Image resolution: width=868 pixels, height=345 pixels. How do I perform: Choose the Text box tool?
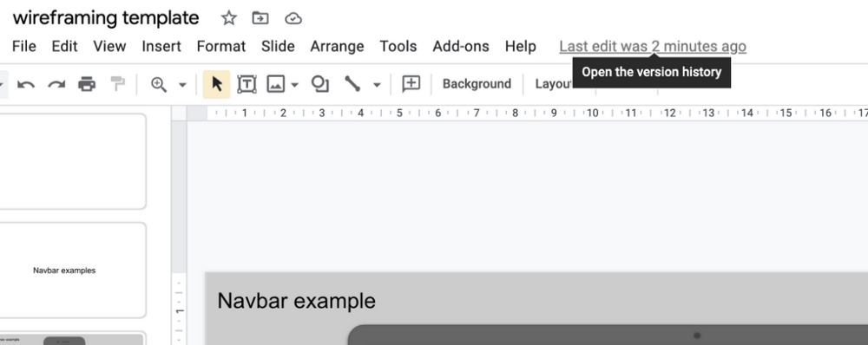click(247, 84)
